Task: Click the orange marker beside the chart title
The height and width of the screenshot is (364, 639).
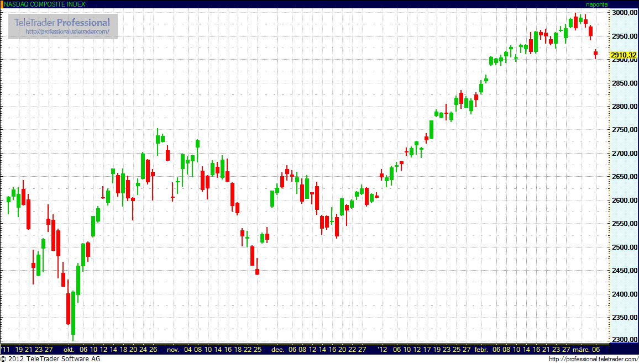Action: click(x=2, y=4)
